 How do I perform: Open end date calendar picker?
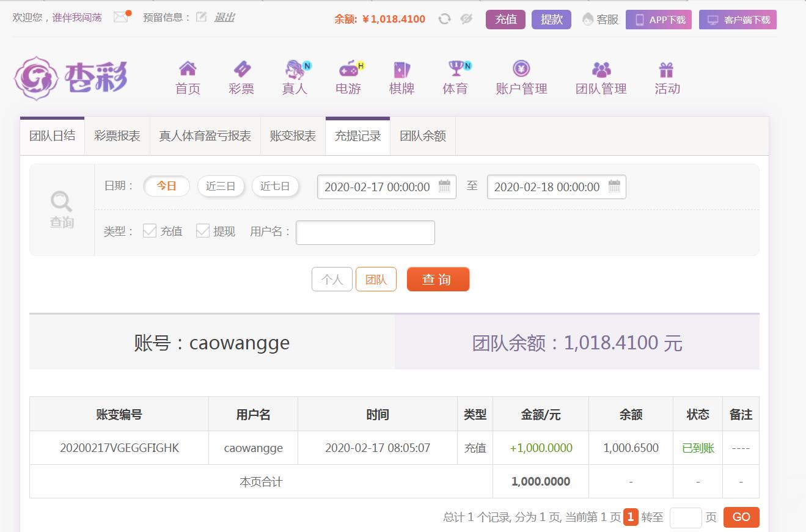(614, 186)
